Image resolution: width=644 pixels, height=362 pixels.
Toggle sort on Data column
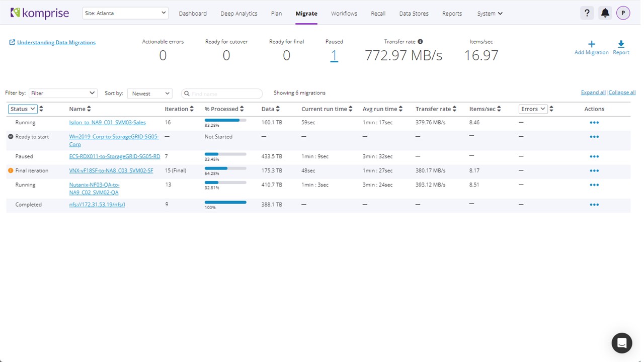tap(278, 109)
